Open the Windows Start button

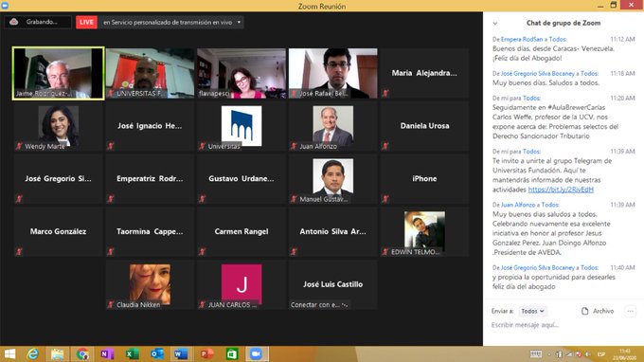tap(9, 353)
